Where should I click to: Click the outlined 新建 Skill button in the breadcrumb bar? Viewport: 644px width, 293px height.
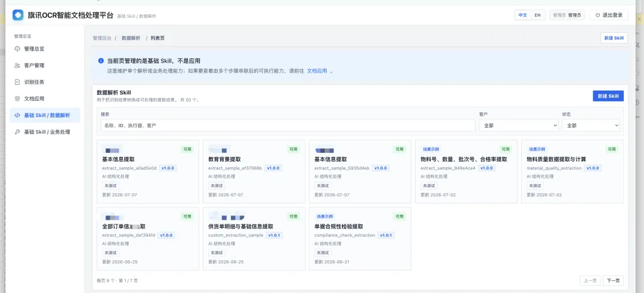[614, 38]
